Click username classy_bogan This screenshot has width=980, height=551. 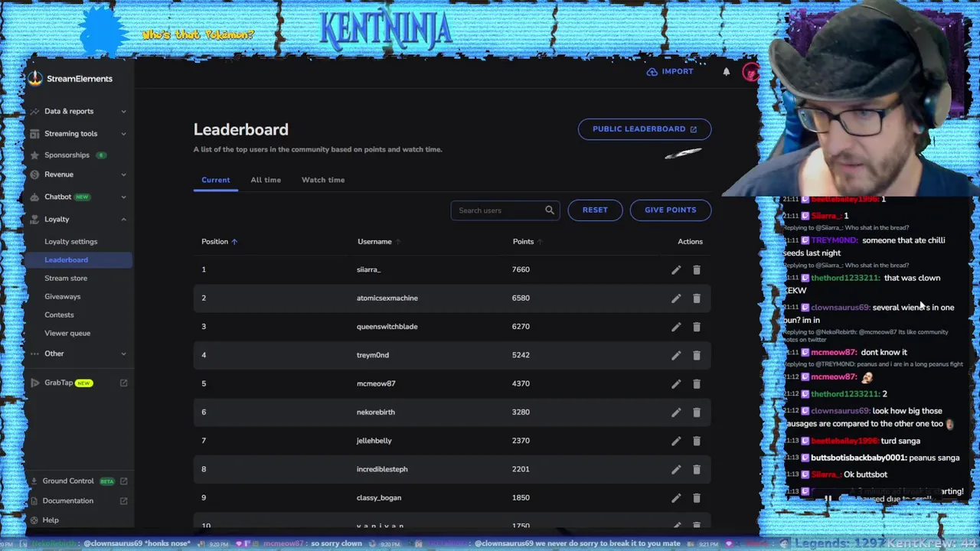point(378,497)
